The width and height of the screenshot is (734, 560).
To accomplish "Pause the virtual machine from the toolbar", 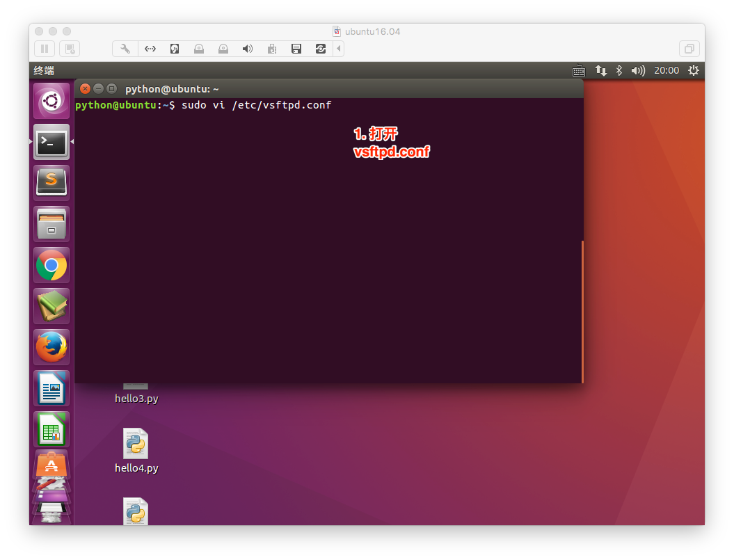I will 45,49.
